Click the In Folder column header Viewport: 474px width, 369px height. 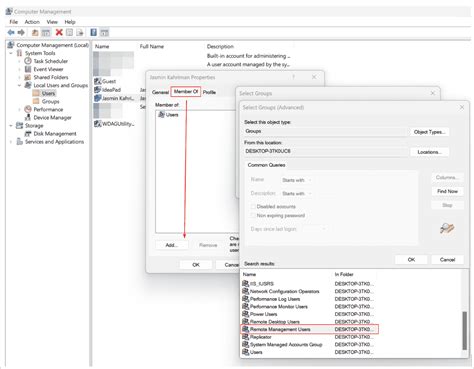click(344, 274)
